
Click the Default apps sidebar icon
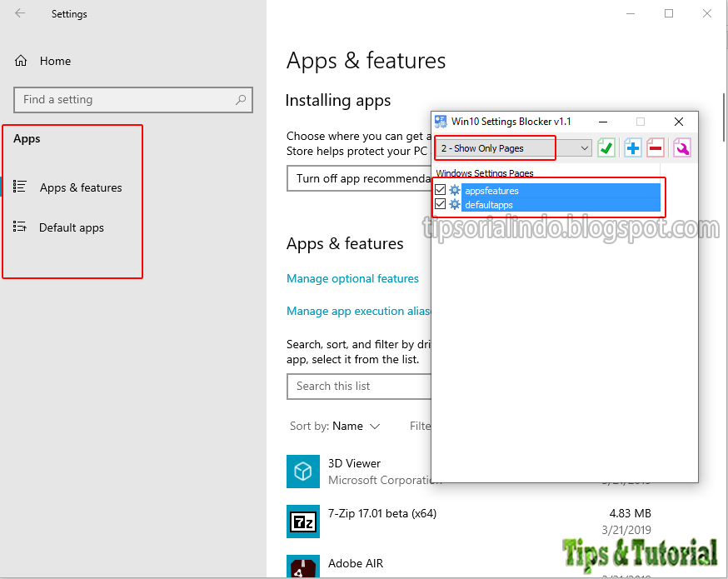click(19, 227)
